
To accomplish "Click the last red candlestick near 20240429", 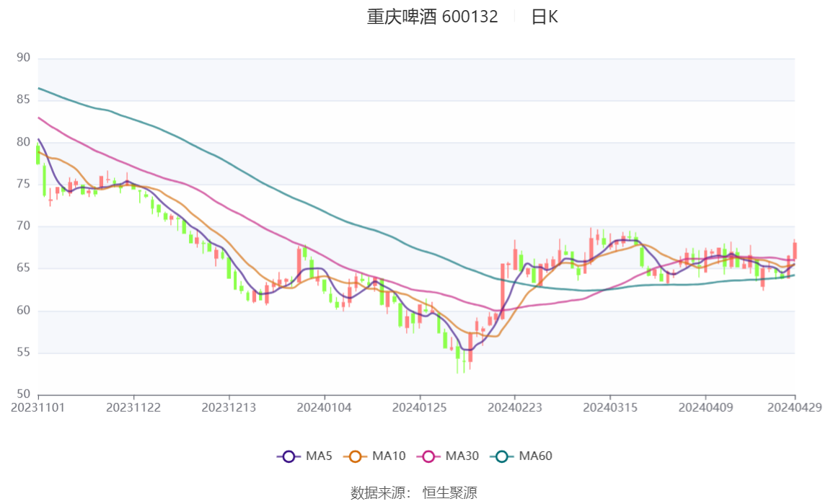I will pyautogui.click(x=795, y=250).
